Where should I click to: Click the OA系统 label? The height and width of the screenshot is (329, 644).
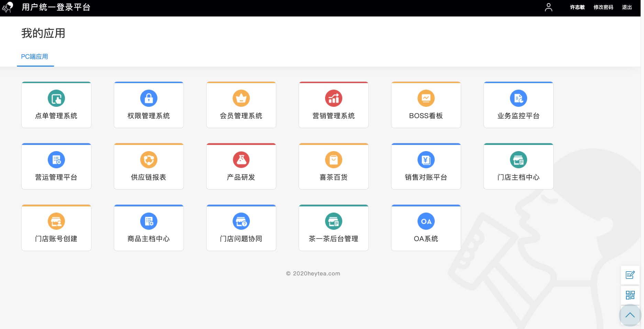426,239
